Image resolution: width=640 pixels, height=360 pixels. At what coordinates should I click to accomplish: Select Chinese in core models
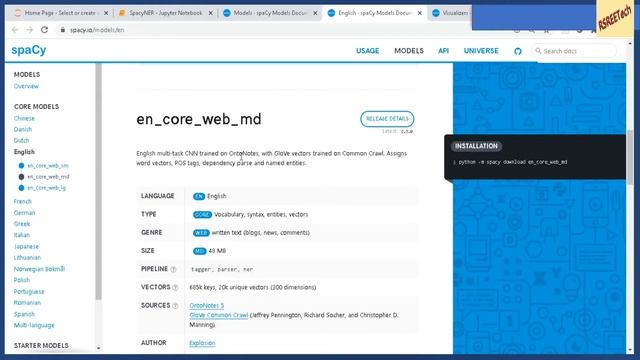tap(24, 118)
